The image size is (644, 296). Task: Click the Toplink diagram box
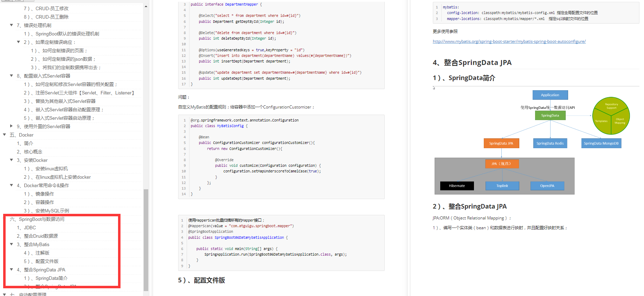pyautogui.click(x=502, y=186)
